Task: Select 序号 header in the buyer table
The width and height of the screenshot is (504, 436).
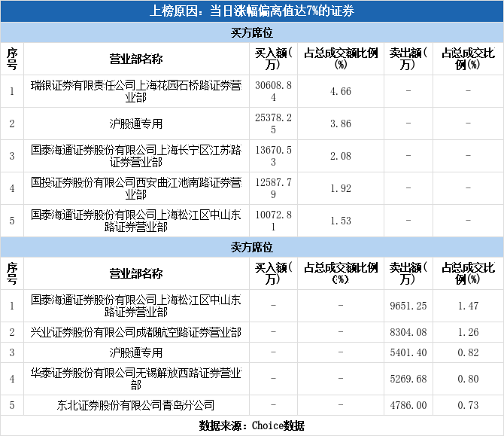Action: (x=12, y=59)
